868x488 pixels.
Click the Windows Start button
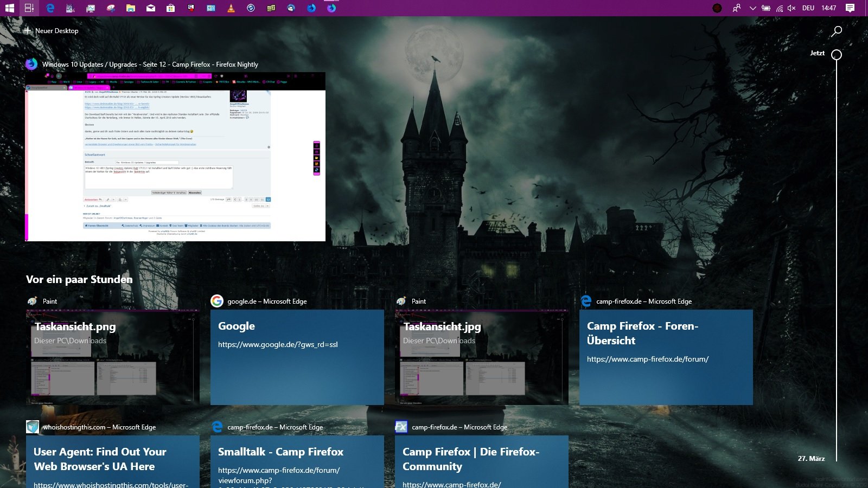pos(9,8)
